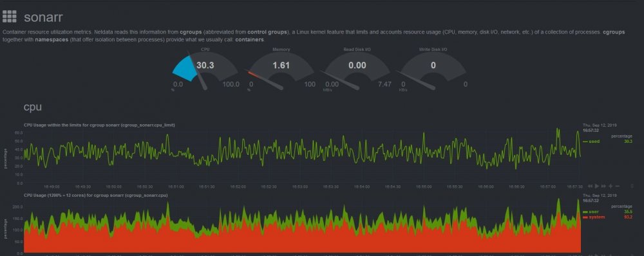Click the 35.5 user value in the legend
The image size is (644, 256).
pos(629,212)
